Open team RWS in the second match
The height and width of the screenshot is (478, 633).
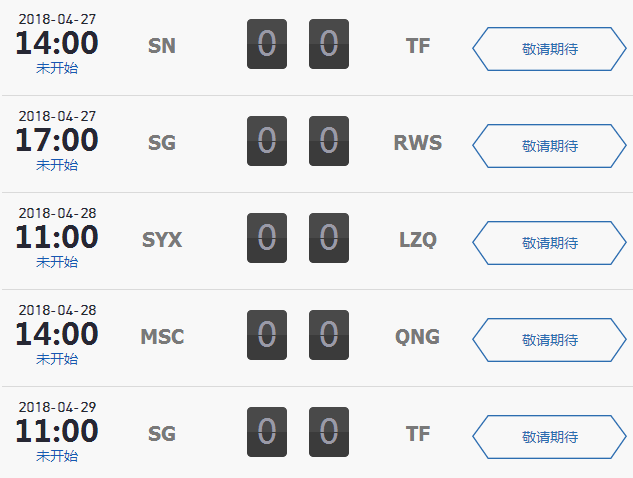tap(418, 143)
